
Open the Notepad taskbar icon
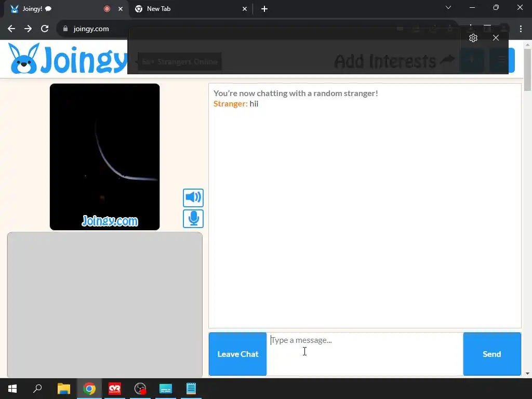[x=191, y=389]
